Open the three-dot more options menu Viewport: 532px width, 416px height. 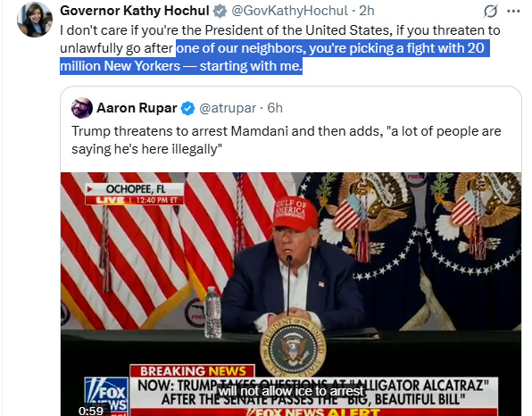tap(513, 12)
